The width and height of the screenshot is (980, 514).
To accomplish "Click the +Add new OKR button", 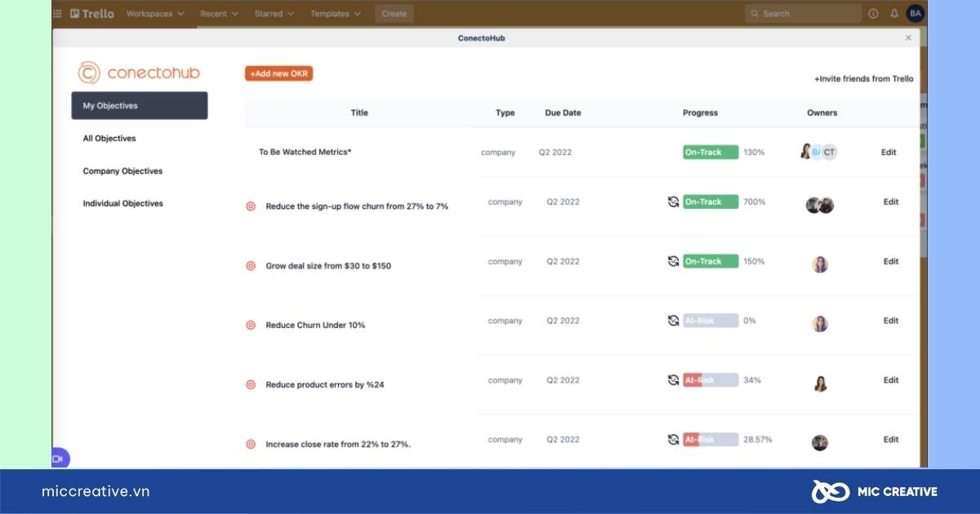I will [278, 73].
